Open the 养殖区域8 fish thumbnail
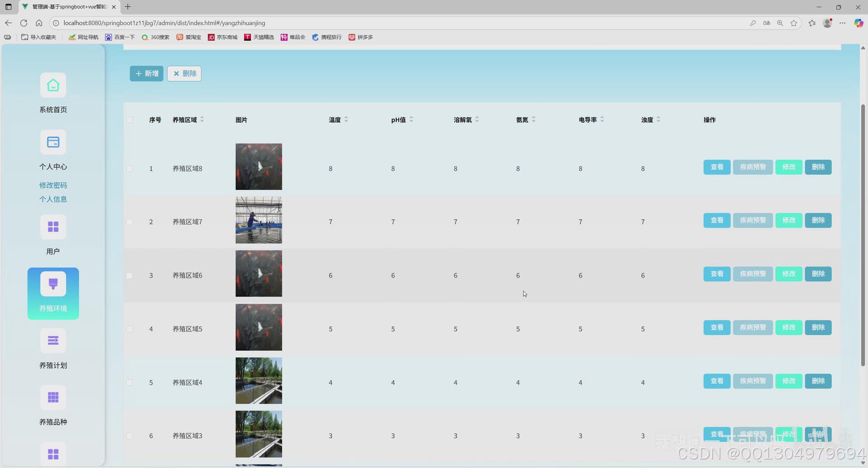 (x=259, y=167)
